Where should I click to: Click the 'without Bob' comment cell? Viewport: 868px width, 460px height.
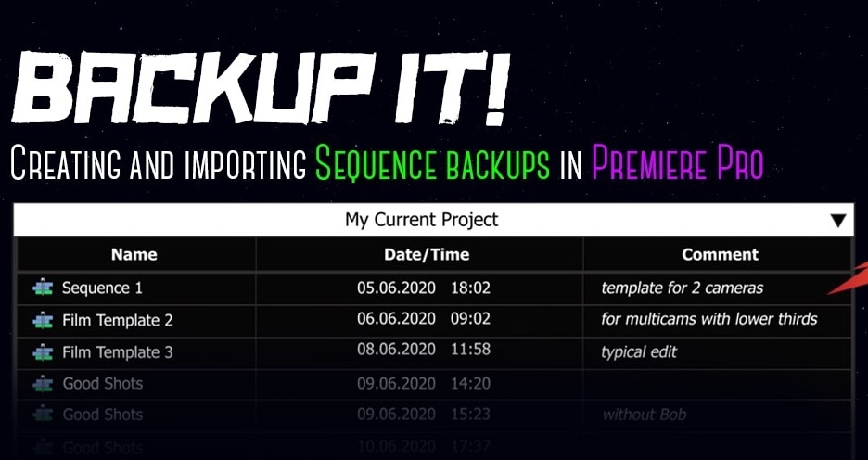click(645, 415)
